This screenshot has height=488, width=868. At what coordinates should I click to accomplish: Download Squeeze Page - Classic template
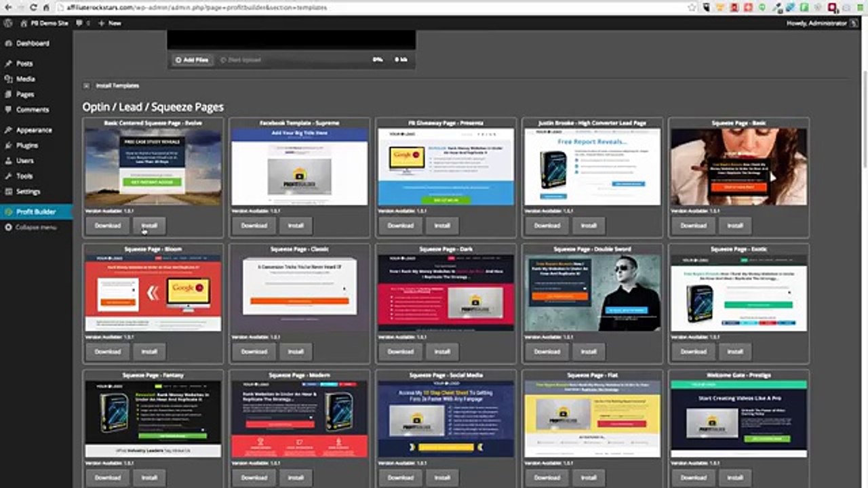254,352
